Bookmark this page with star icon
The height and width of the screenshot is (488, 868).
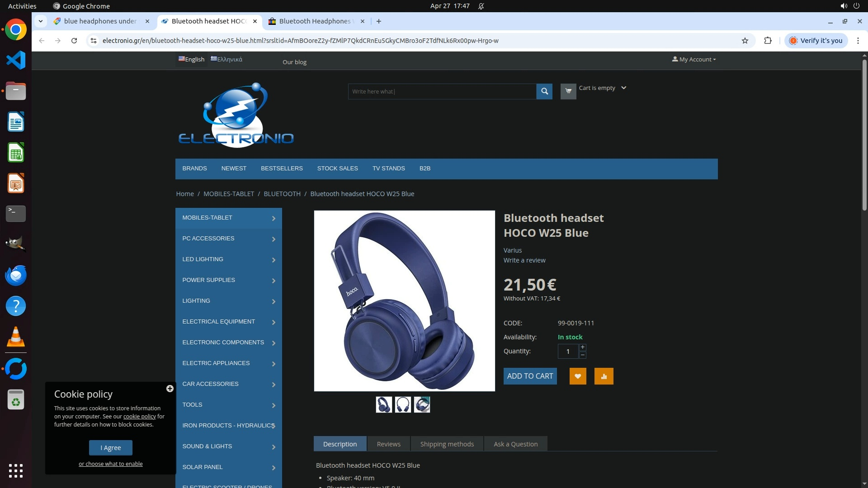[745, 41]
